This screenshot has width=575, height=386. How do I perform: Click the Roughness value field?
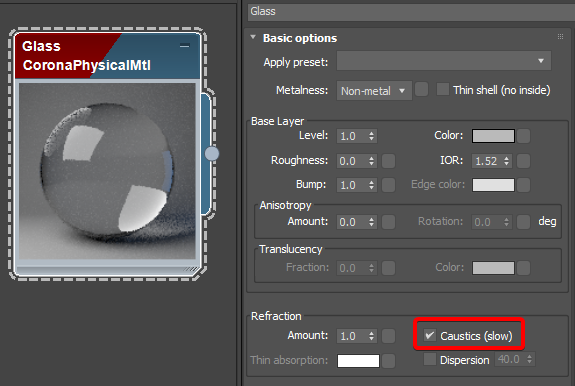[352, 161]
